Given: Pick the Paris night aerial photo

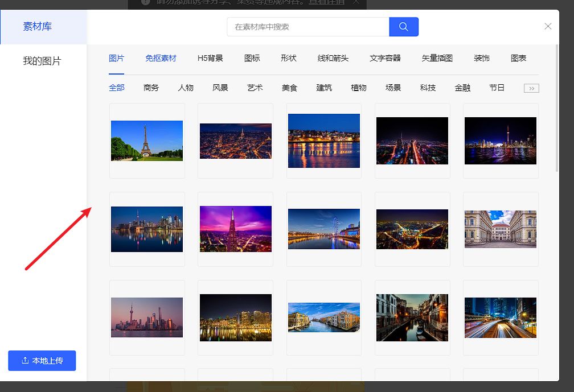Looking at the screenshot, I should 235,141.
